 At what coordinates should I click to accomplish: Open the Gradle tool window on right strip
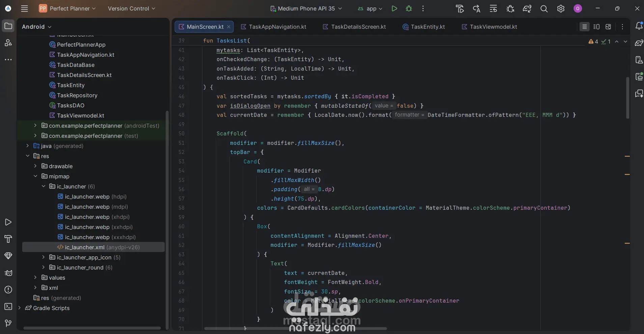coord(639,43)
